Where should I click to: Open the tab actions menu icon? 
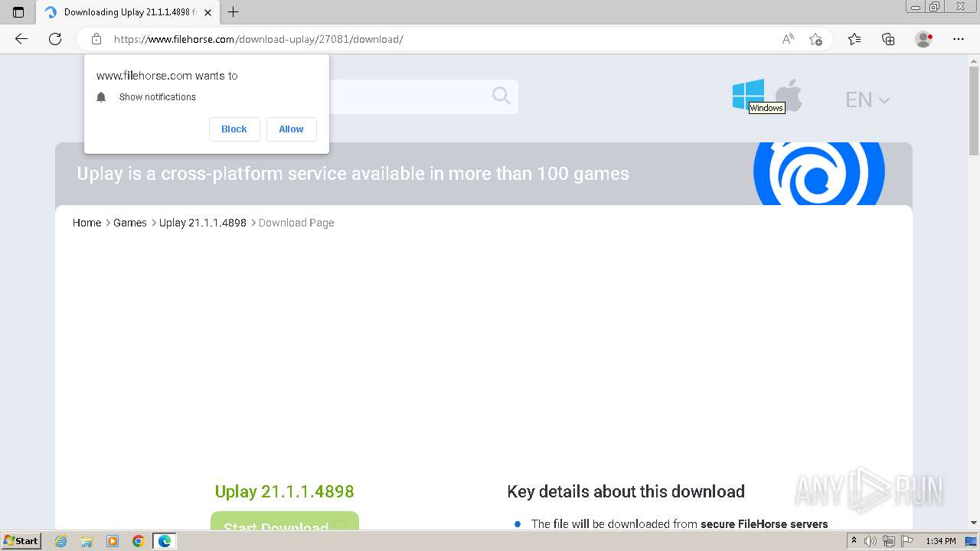(x=18, y=12)
